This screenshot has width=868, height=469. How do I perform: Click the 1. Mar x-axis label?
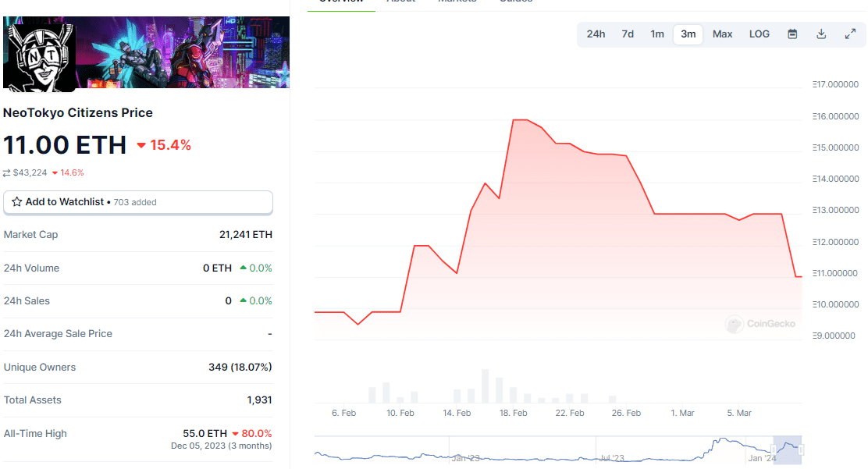click(682, 413)
